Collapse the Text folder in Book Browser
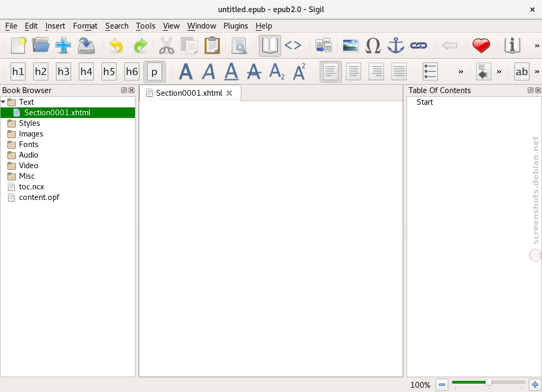Image resolution: width=542 pixels, height=392 pixels. coord(3,102)
